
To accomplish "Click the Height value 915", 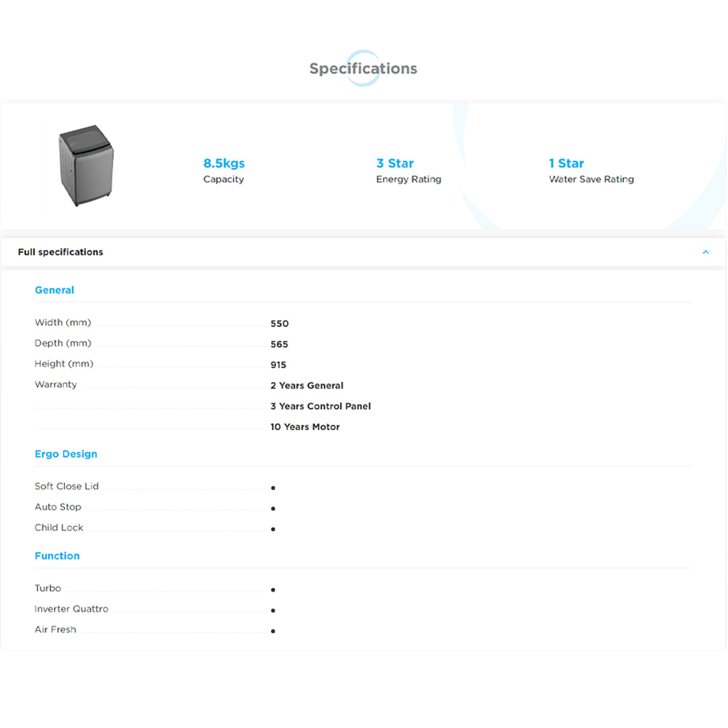I will pos(278,365).
